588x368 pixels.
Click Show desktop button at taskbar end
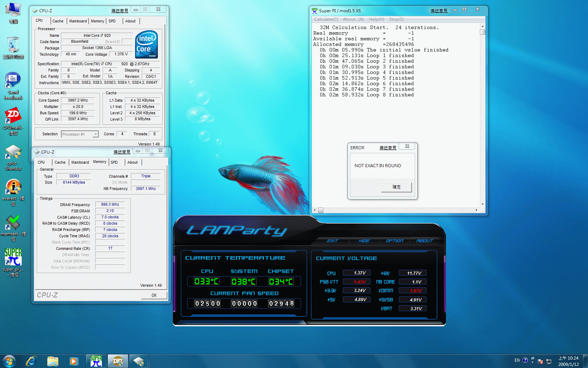point(585,361)
